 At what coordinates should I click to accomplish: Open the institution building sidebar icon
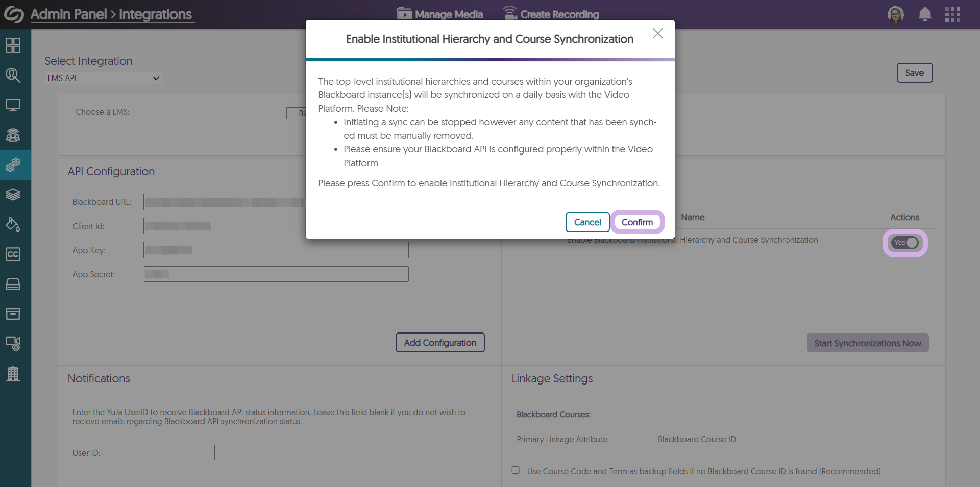click(13, 374)
